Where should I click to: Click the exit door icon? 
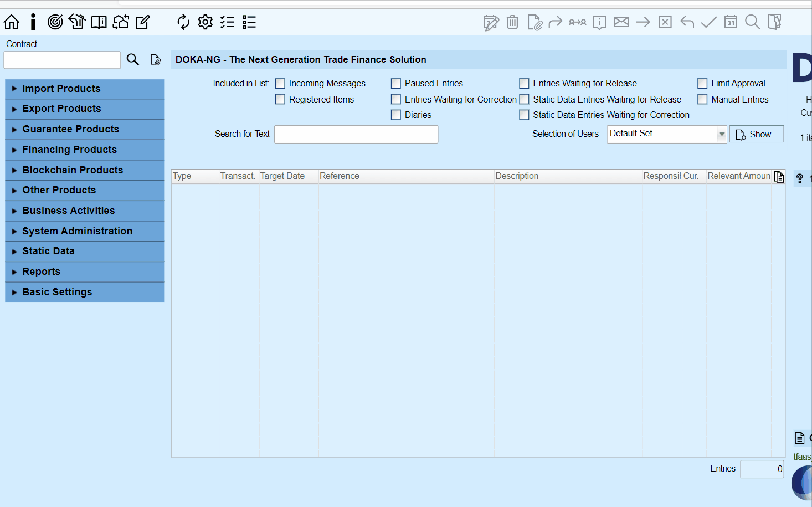coord(775,22)
